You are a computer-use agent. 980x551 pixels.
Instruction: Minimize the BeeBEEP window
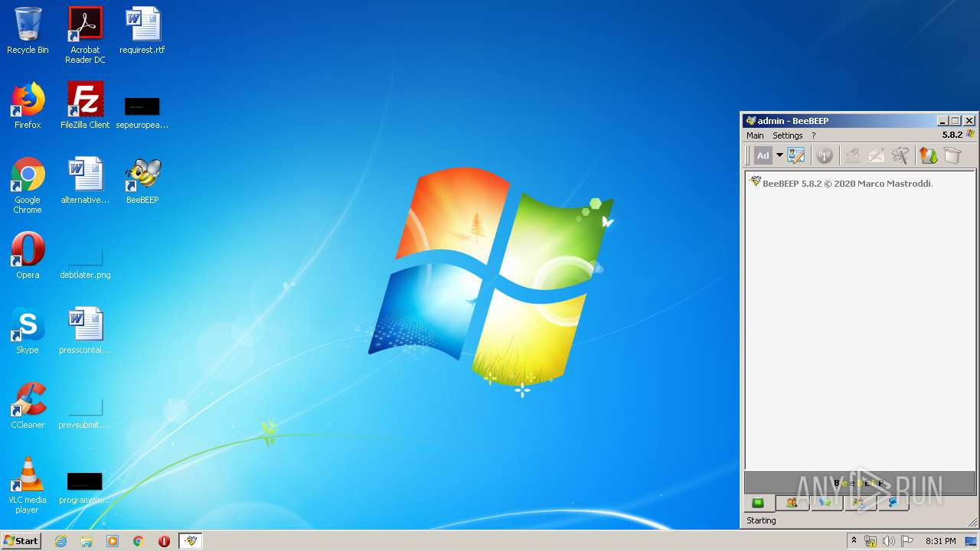[x=943, y=121]
